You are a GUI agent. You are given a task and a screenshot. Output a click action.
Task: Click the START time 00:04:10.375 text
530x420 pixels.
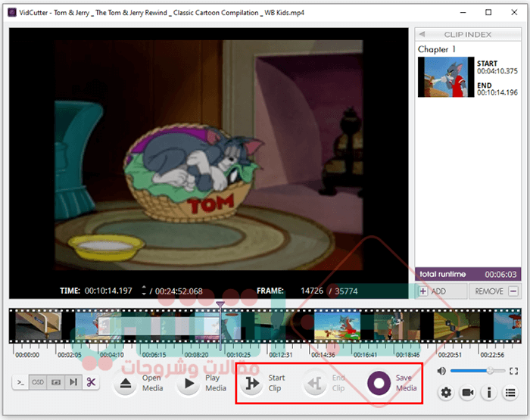[497, 71]
